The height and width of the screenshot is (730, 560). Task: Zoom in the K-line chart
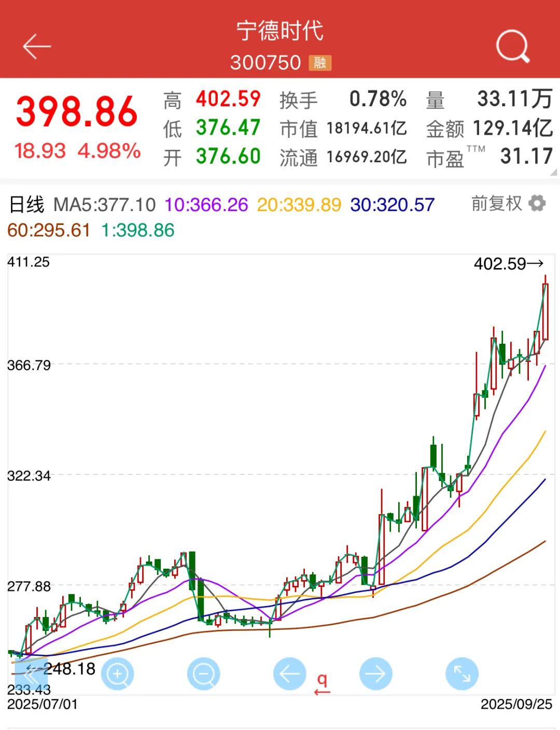click(x=117, y=674)
